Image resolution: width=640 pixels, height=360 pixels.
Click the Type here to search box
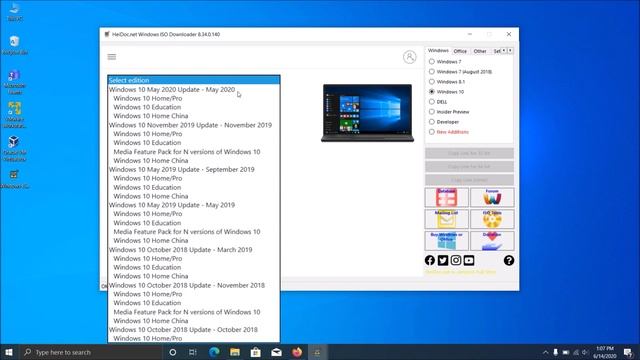tap(91, 352)
